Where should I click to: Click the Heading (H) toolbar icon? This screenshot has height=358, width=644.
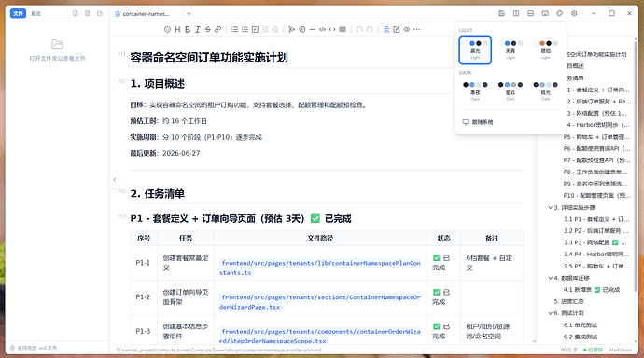click(x=177, y=29)
